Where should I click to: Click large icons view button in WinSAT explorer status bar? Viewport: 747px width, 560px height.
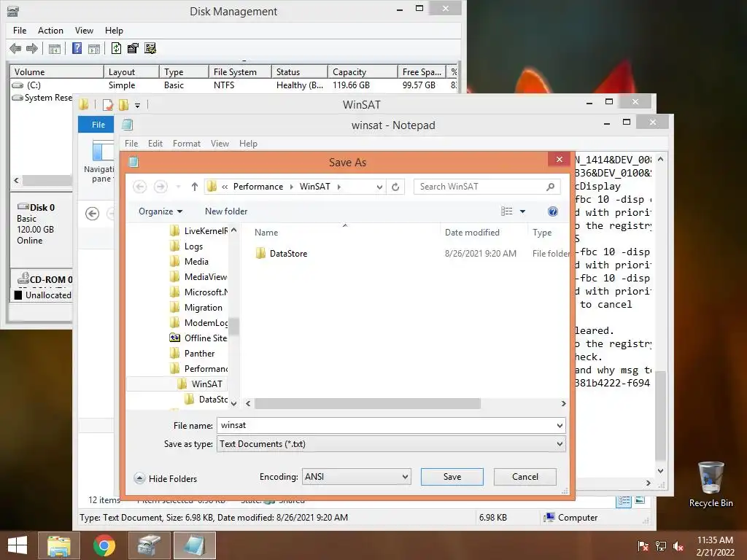640,500
